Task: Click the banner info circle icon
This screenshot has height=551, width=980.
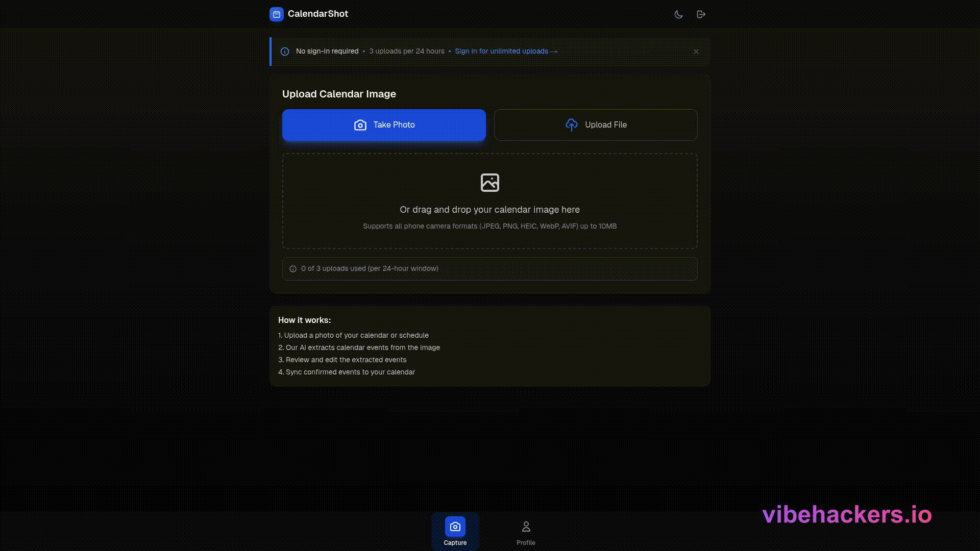Action: (x=285, y=52)
